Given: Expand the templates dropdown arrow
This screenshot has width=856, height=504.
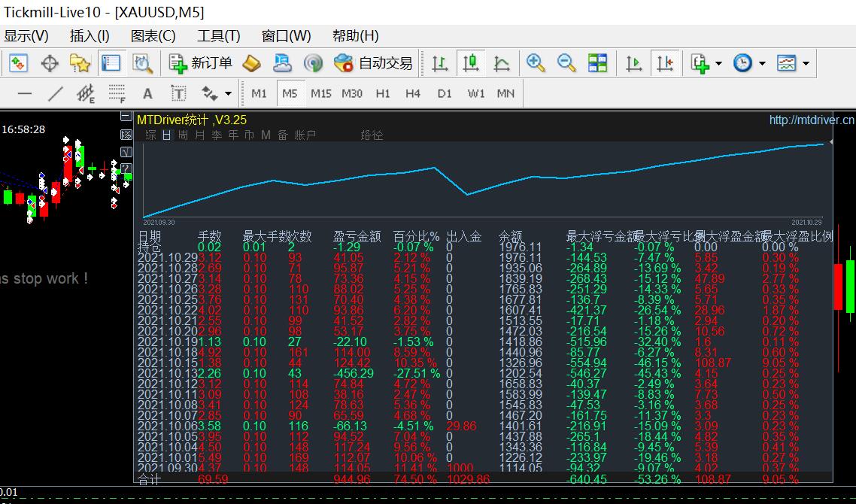Looking at the screenshot, I should 806,64.
